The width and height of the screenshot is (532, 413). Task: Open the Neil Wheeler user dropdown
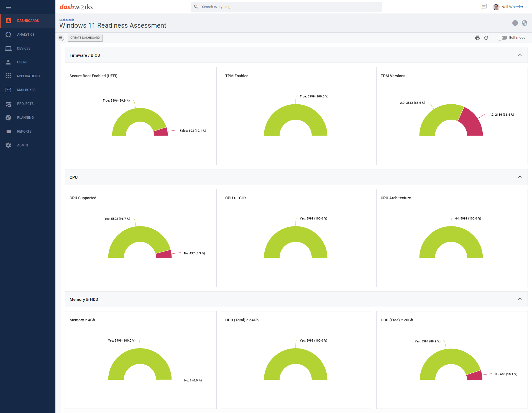coord(512,7)
